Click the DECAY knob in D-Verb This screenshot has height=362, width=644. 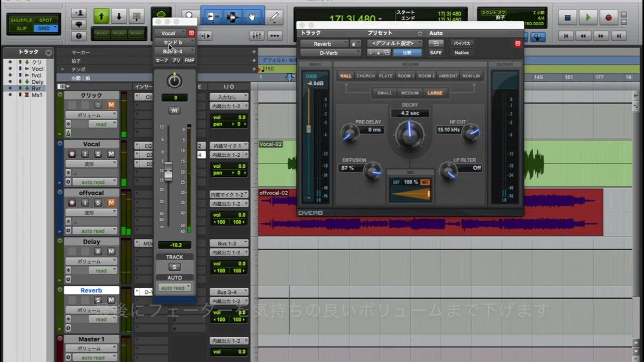point(410,134)
